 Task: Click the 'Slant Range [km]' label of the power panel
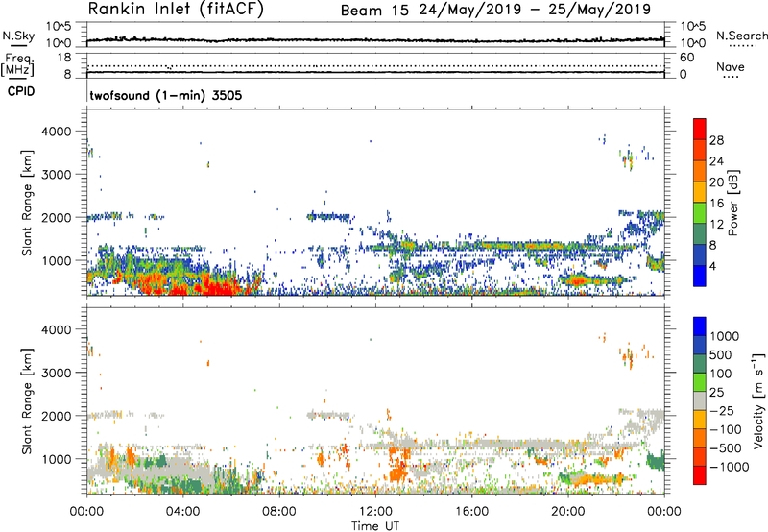coord(27,203)
